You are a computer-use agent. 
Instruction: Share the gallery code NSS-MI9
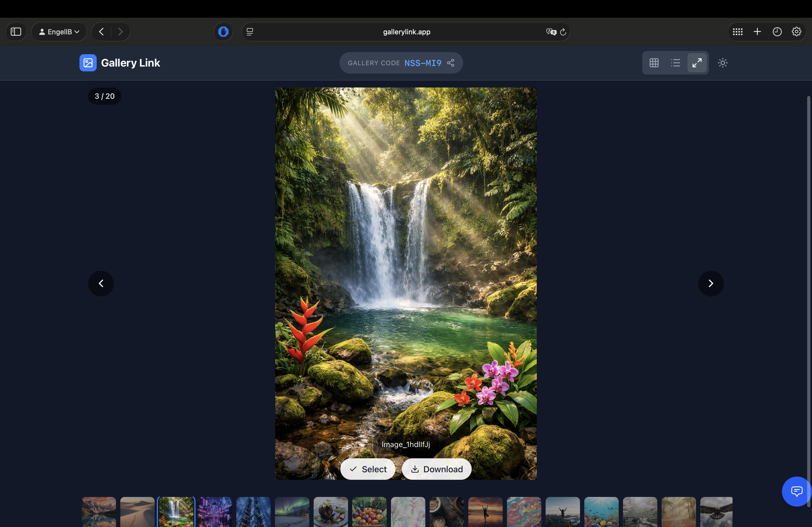coord(451,63)
